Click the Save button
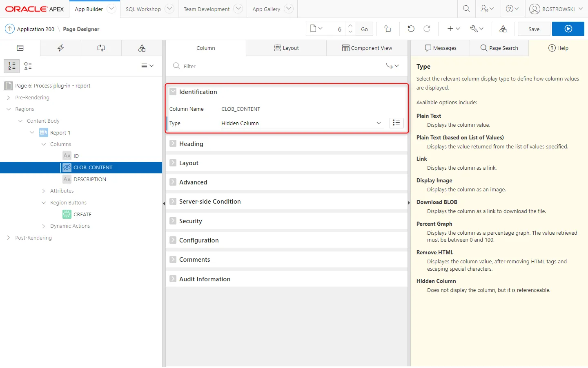 (534, 29)
